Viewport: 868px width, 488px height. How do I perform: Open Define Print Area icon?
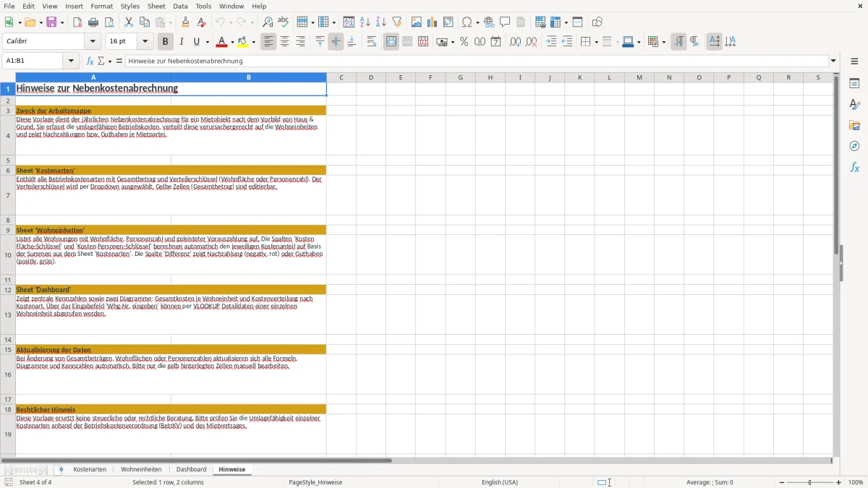click(540, 22)
